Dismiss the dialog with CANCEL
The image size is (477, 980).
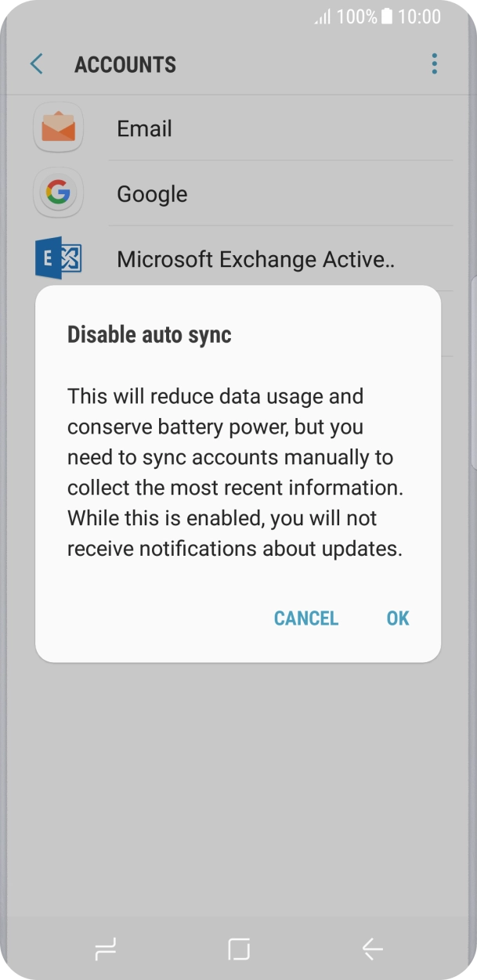click(305, 618)
